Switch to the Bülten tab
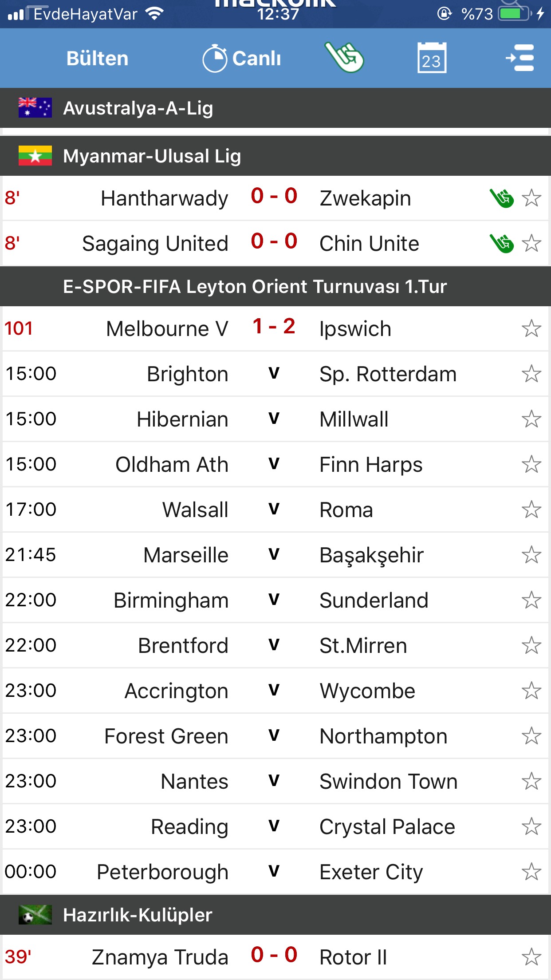 pyautogui.click(x=98, y=58)
